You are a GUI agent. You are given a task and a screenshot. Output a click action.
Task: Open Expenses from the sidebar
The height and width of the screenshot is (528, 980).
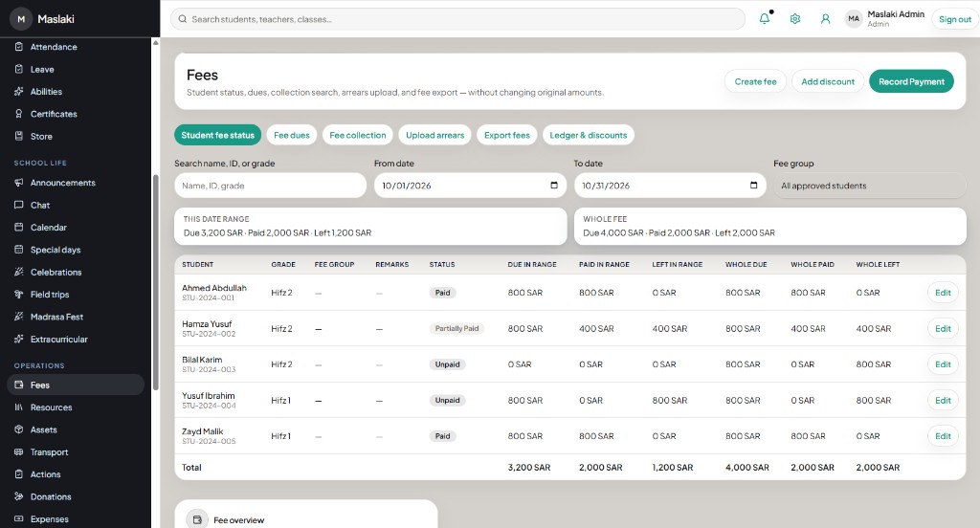coord(77,519)
